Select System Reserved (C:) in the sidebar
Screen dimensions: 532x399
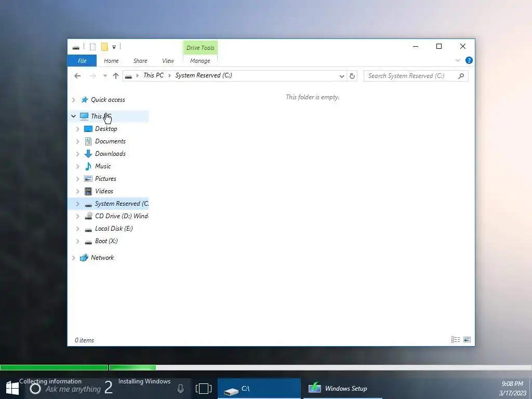[122, 204]
